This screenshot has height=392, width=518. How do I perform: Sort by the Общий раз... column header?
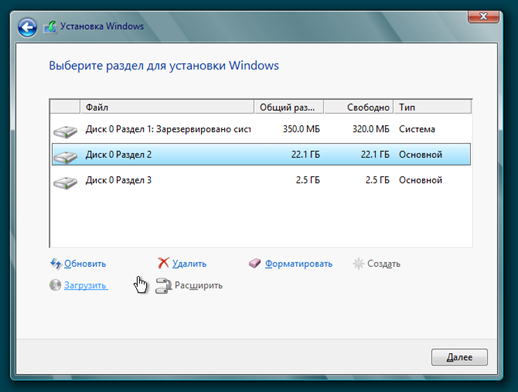point(289,107)
